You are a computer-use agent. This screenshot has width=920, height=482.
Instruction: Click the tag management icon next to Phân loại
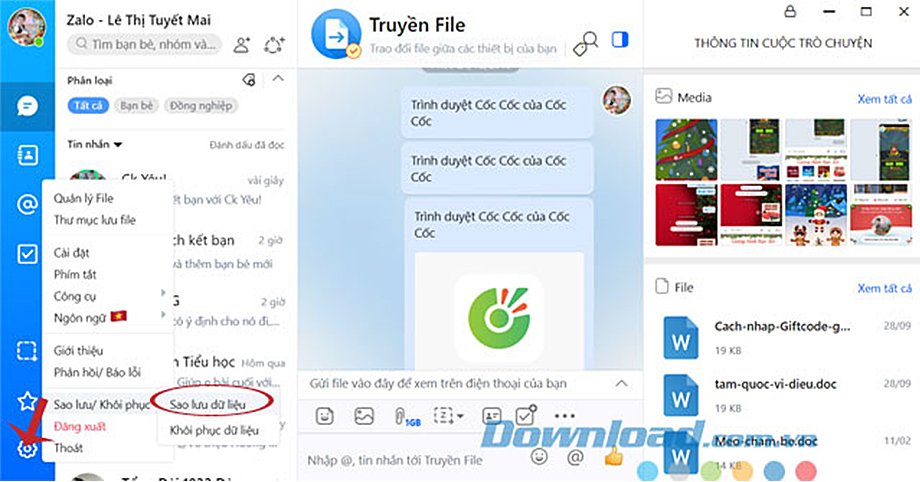pos(249,80)
